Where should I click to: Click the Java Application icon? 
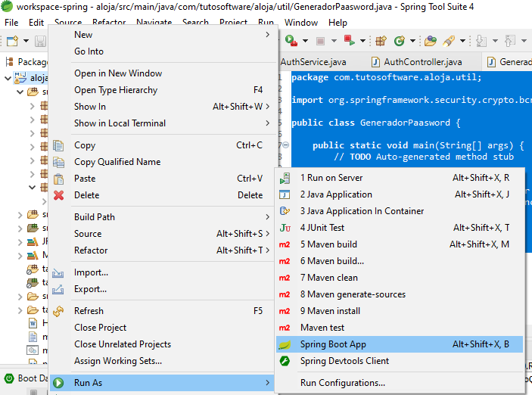pyautogui.click(x=285, y=194)
